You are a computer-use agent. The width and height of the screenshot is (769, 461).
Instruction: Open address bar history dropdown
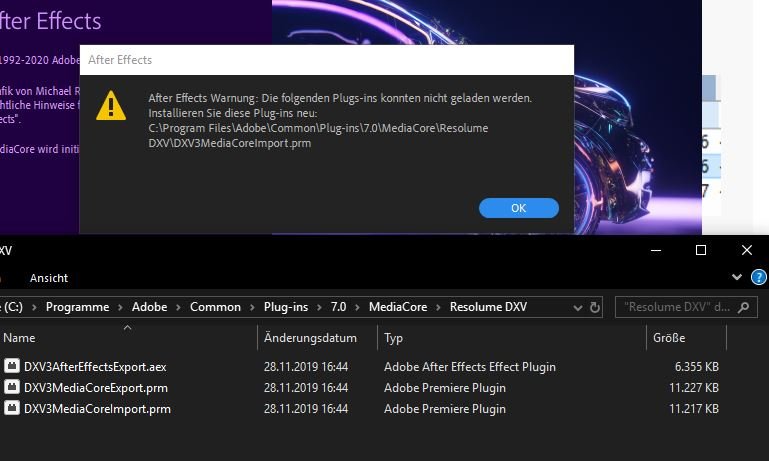pos(579,307)
